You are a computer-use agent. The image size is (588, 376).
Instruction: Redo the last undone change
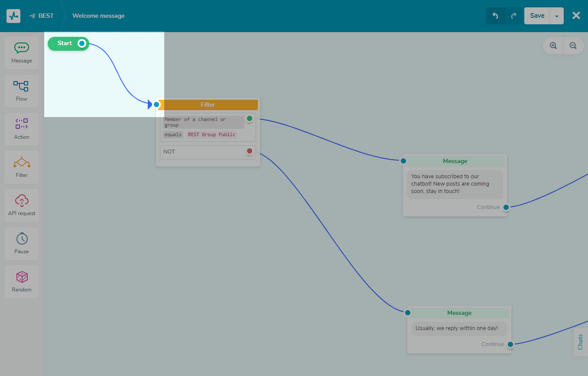[514, 16]
